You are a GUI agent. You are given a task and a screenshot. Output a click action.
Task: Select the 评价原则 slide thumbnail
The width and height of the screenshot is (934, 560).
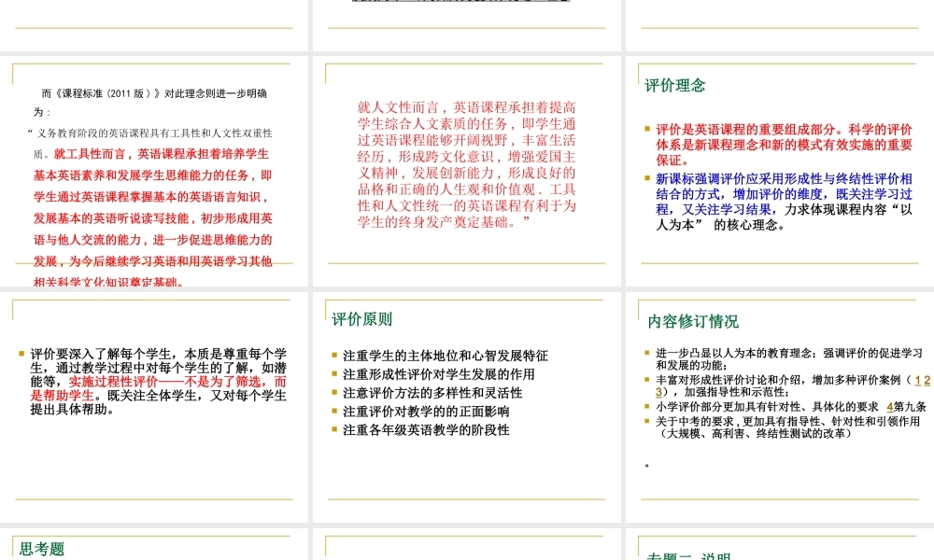pos(466,407)
